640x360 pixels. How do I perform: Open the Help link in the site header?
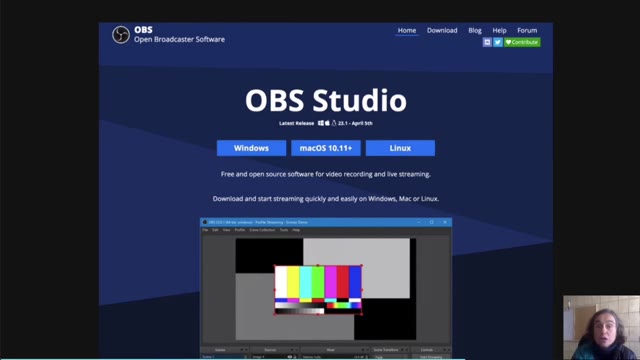click(499, 30)
